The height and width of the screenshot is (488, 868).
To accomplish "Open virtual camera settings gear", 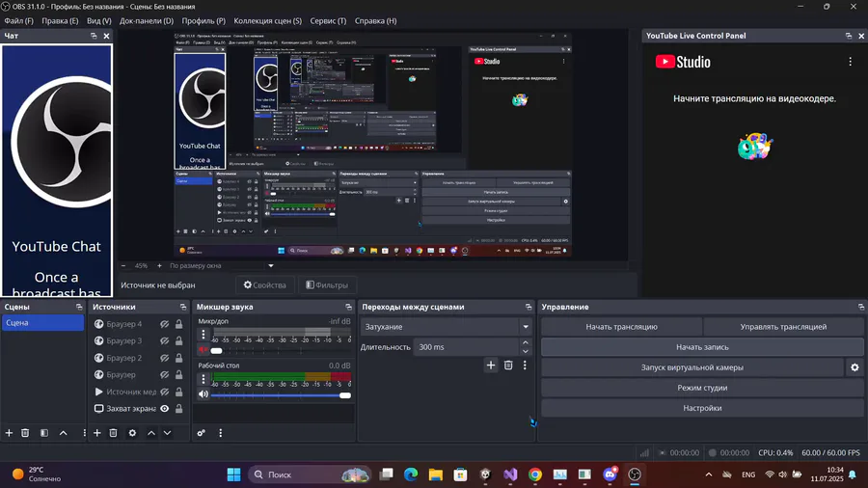I will pos(854,367).
